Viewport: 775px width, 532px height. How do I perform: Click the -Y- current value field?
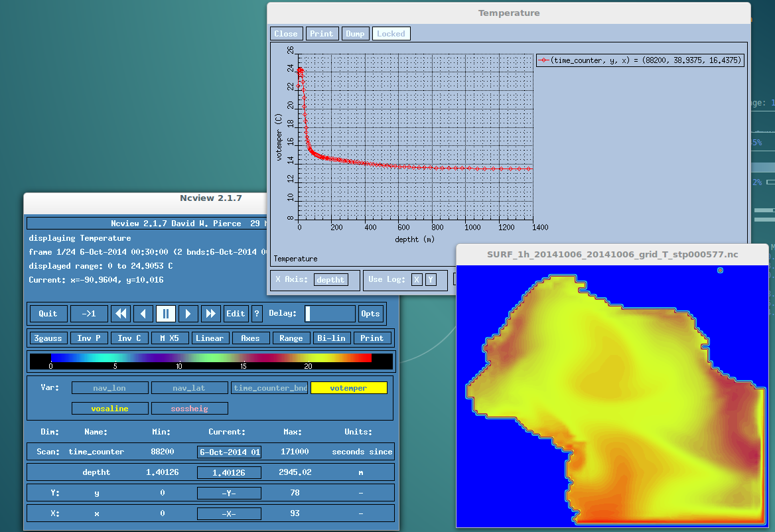point(229,493)
